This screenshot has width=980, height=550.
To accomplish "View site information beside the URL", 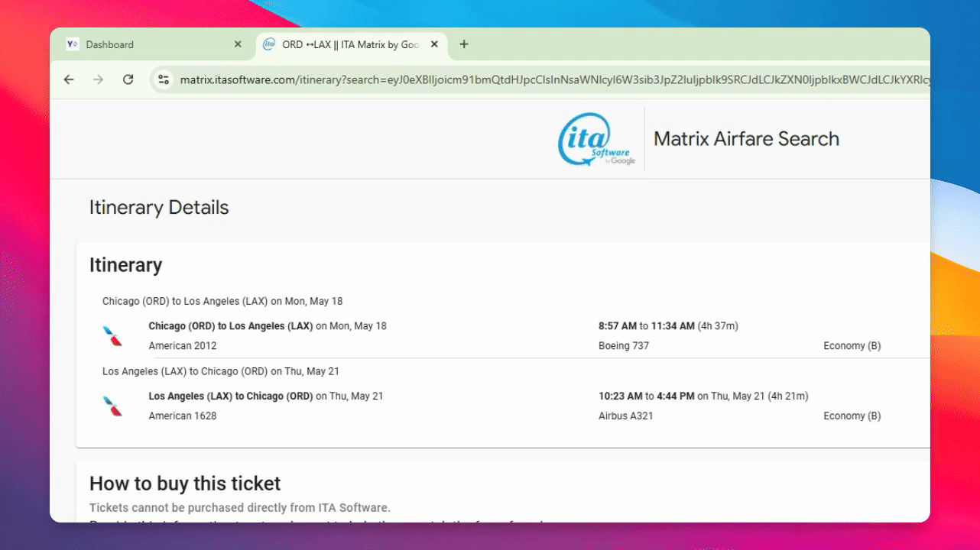I will 162,79.
